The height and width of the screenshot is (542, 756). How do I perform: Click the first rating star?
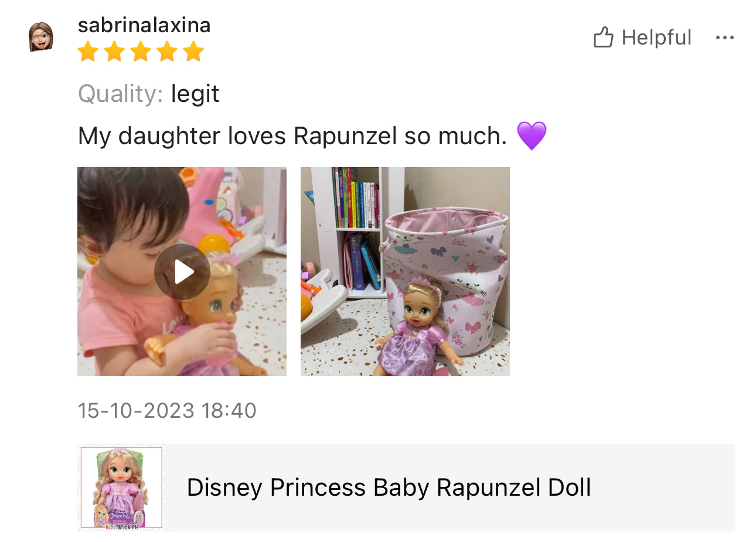pyautogui.click(x=88, y=52)
